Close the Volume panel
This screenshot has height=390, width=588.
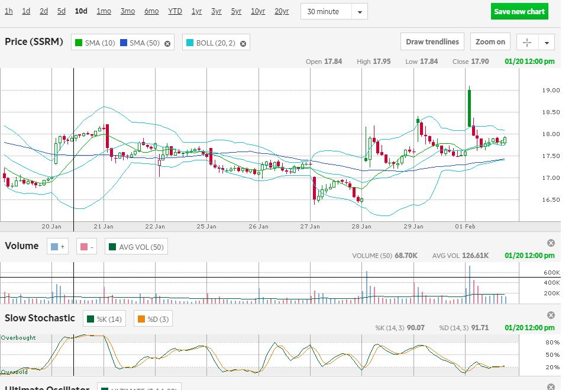551,243
